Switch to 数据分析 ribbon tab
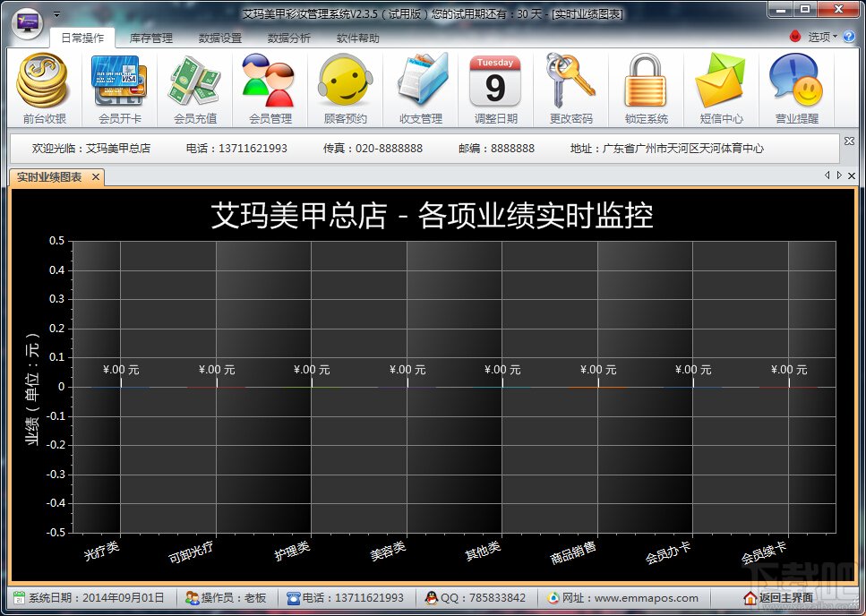 point(289,38)
